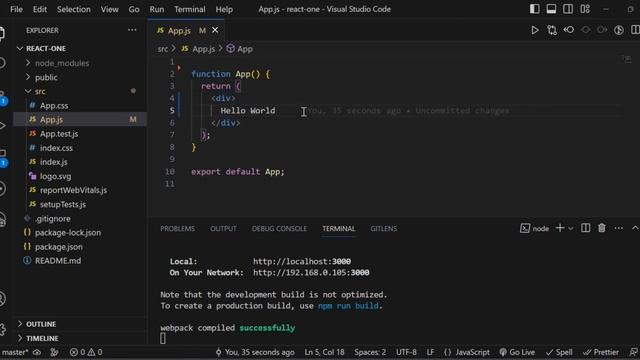Click the src breadcrumb segment
Image resolution: width=640 pixels, height=360 pixels.
(x=162, y=49)
